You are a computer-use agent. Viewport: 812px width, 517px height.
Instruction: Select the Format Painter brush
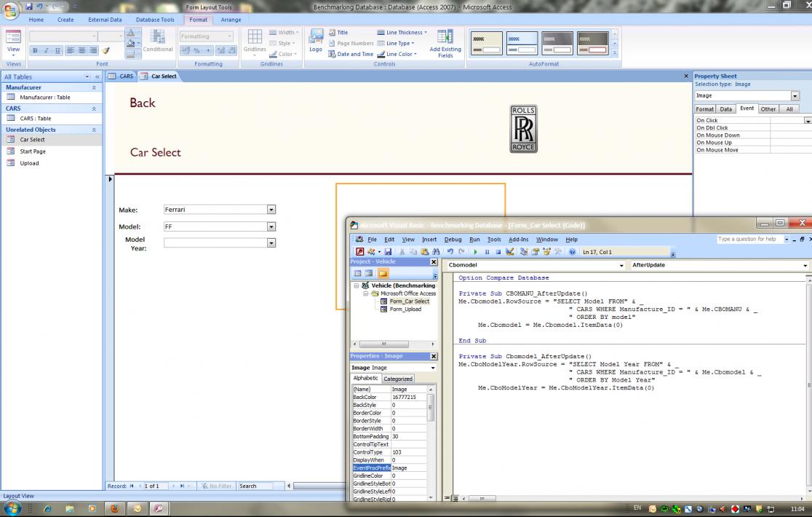click(x=106, y=50)
